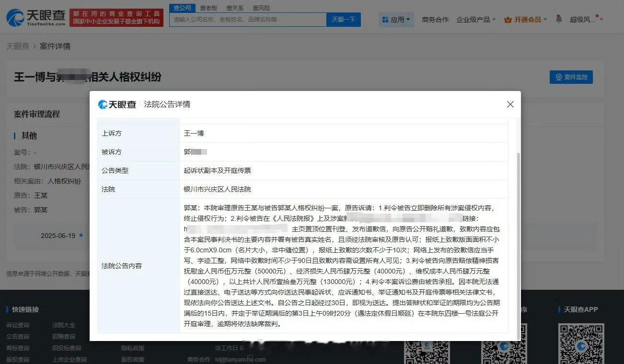
Task: Open 招投标查询 footer link
Action: [67, 348]
